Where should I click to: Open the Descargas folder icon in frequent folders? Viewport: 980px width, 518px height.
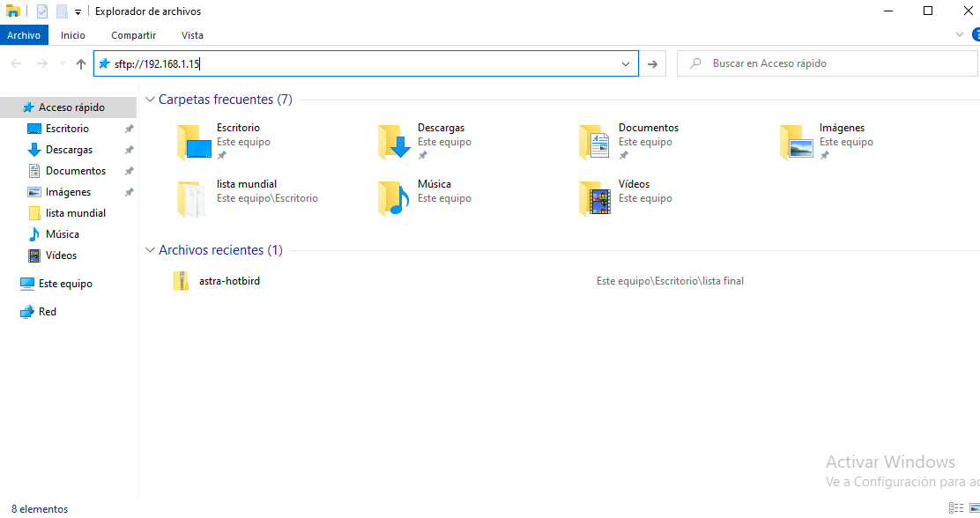394,142
